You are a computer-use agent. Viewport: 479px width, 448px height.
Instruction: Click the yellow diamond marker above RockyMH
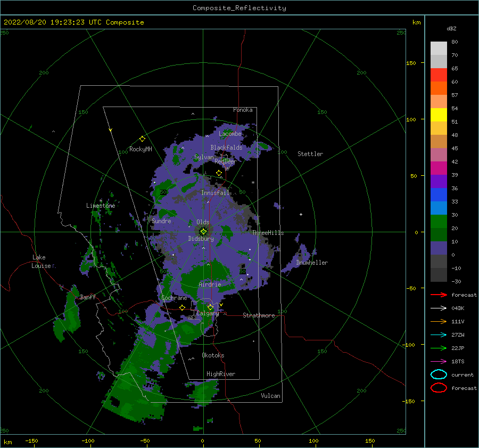[x=142, y=139]
